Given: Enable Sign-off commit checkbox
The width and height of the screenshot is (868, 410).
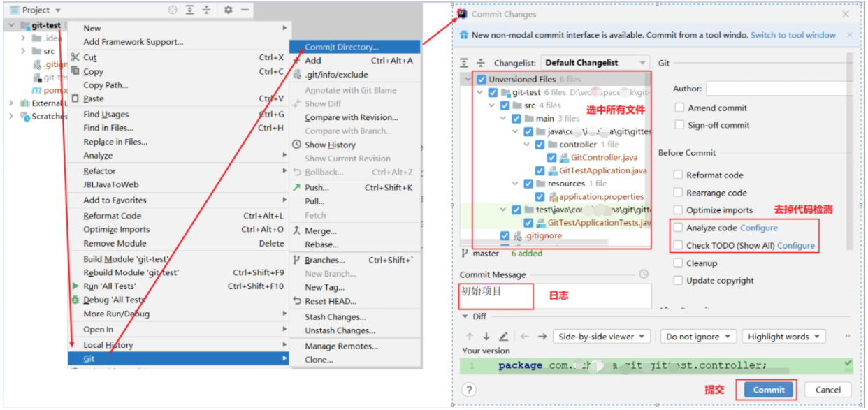Looking at the screenshot, I should coord(679,125).
